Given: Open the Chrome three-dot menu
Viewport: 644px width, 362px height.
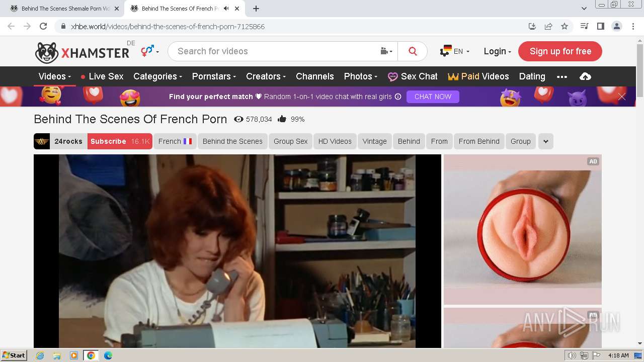Looking at the screenshot, I should pos(632,26).
